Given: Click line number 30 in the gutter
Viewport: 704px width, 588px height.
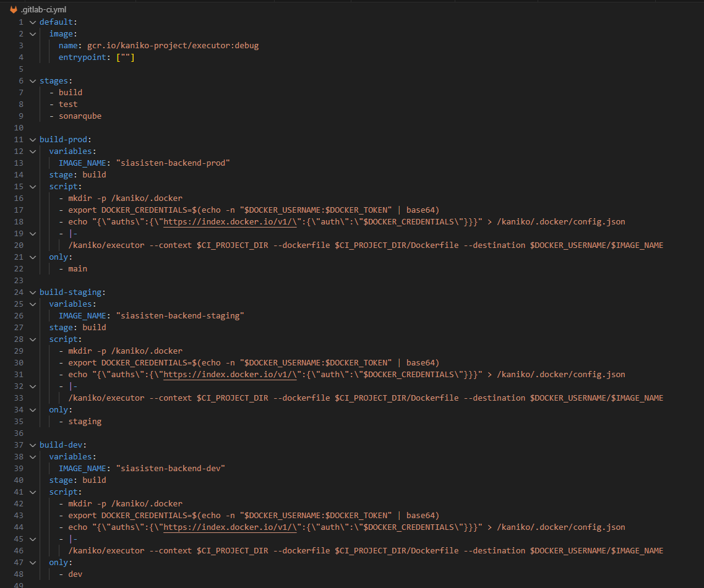Looking at the screenshot, I should pyautogui.click(x=19, y=362).
